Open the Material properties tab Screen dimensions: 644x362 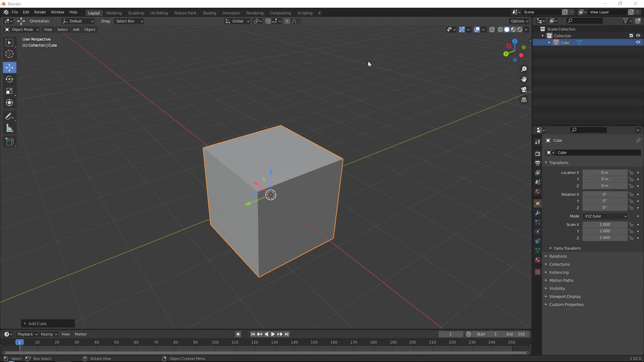coord(538,260)
